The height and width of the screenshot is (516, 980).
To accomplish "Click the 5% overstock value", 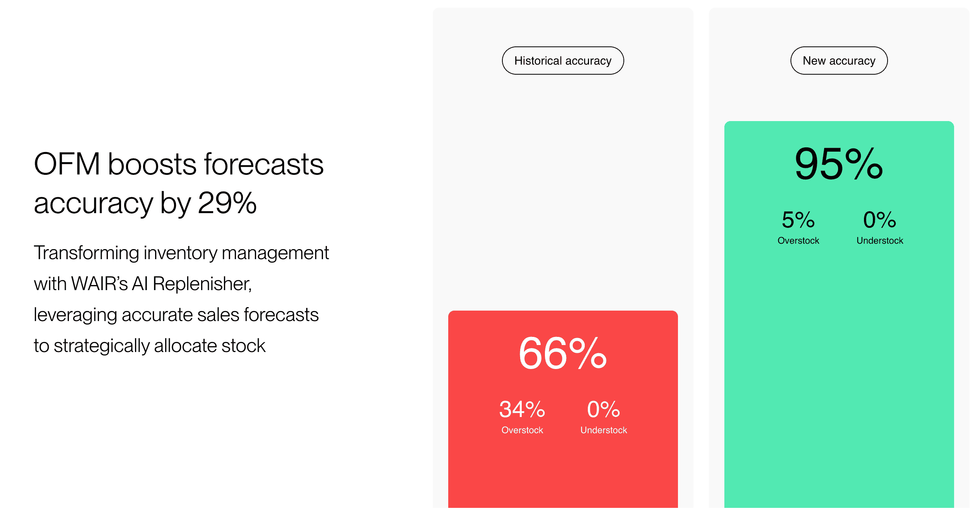I will coord(798,220).
